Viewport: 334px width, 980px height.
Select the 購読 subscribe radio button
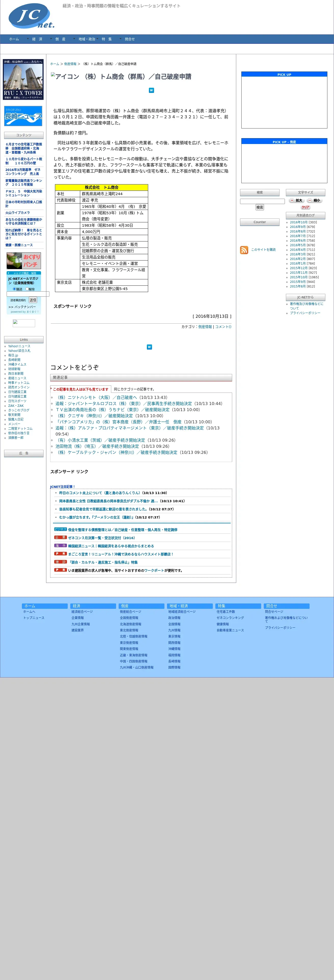coord(15,289)
